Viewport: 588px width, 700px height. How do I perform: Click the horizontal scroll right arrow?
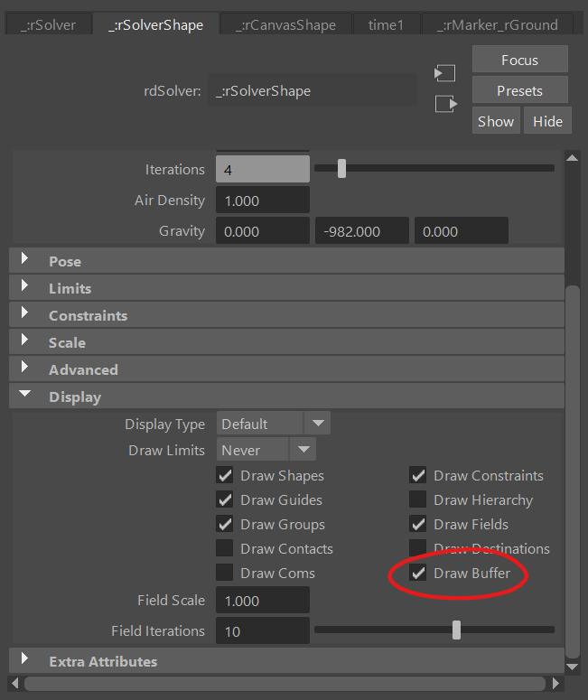tap(555, 683)
